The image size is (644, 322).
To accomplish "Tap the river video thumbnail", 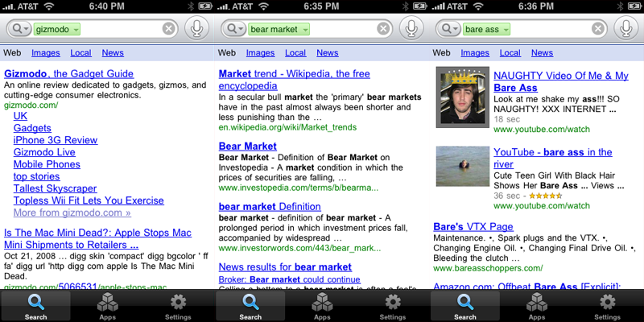I will tap(462, 167).
